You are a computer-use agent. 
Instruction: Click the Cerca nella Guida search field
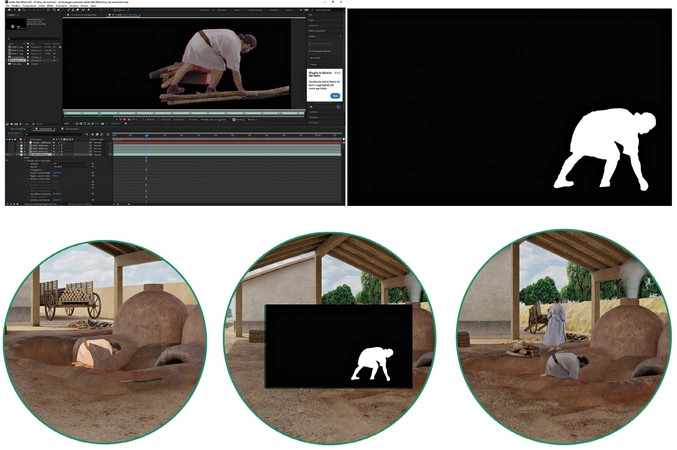(x=322, y=11)
